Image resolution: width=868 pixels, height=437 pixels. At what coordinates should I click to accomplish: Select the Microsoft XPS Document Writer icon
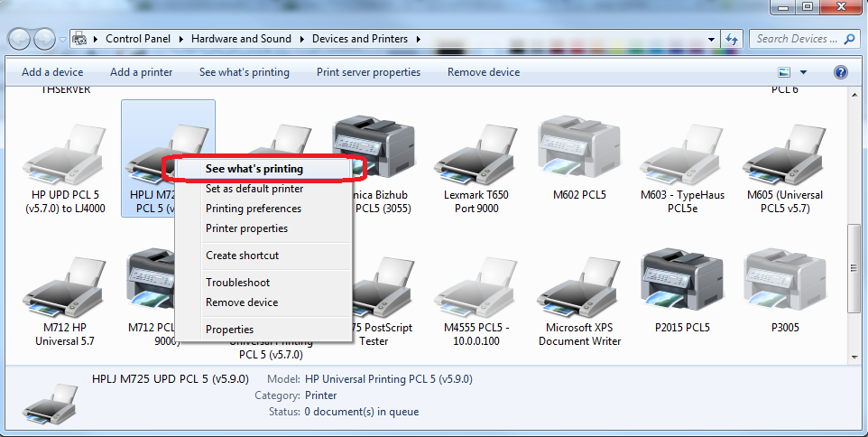[x=578, y=289]
